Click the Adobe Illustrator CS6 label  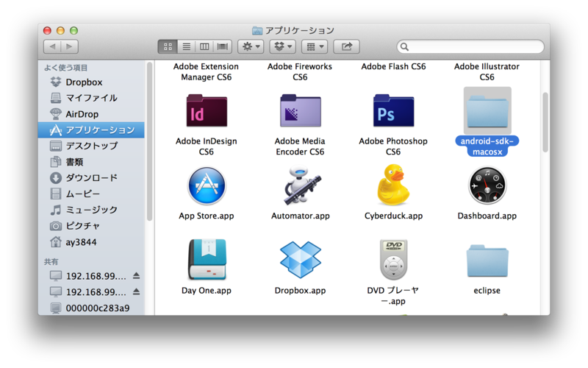click(487, 71)
